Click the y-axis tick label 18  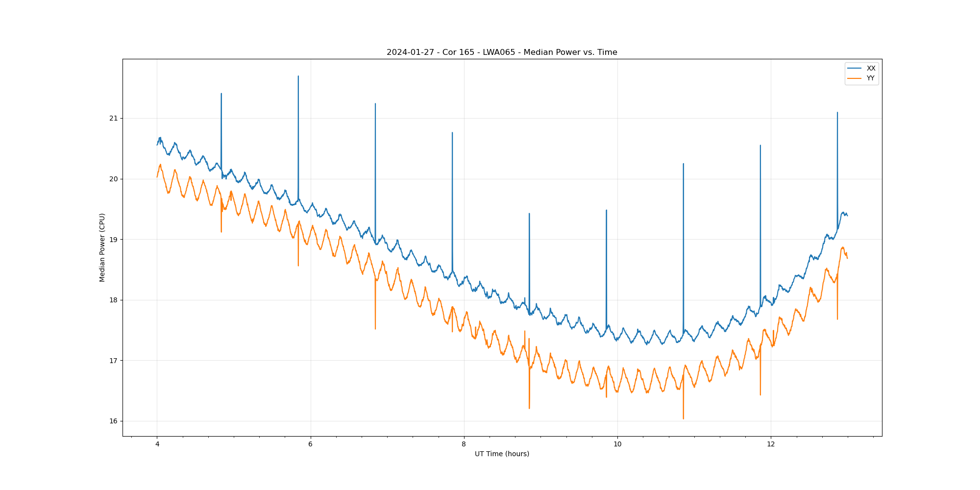click(x=114, y=300)
